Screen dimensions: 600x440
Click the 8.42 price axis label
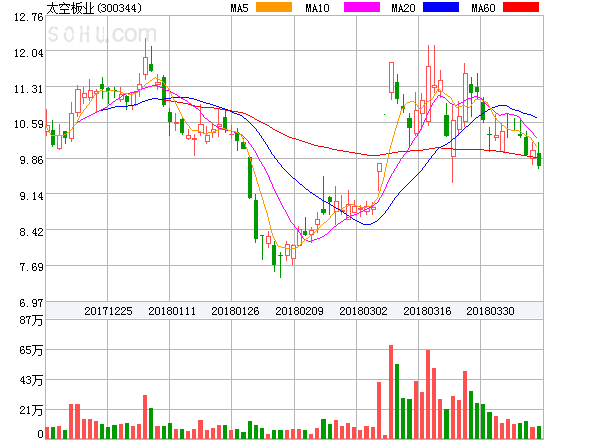31,232
